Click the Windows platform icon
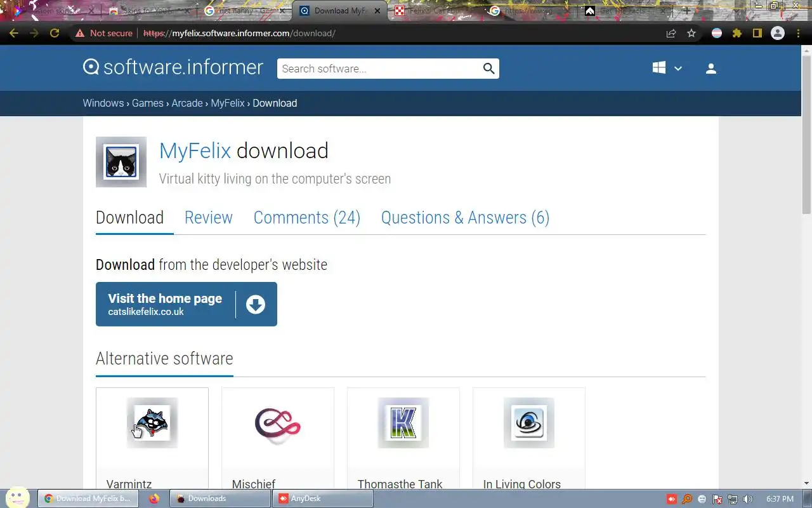The height and width of the screenshot is (508, 812). pyautogui.click(x=659, y=68)
